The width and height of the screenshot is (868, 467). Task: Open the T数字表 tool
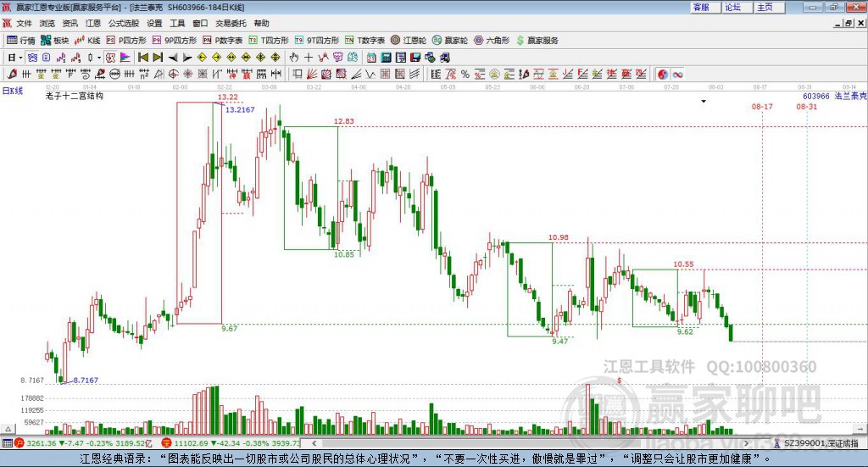tap(364, 41)
